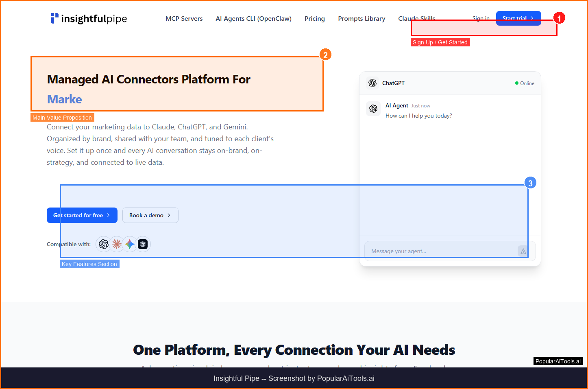
Task: Select the Claude starburst compatibility icon
Action: coord(117,244)
